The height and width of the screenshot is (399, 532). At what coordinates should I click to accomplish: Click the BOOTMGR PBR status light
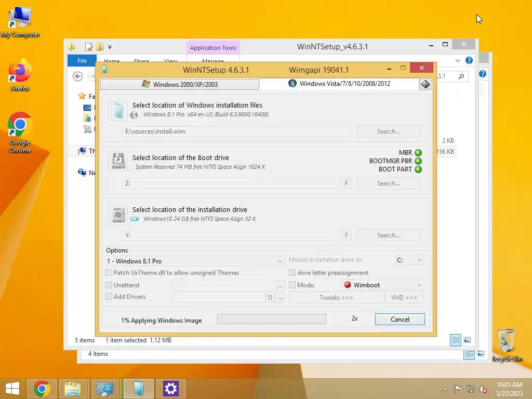coord(418,161)
